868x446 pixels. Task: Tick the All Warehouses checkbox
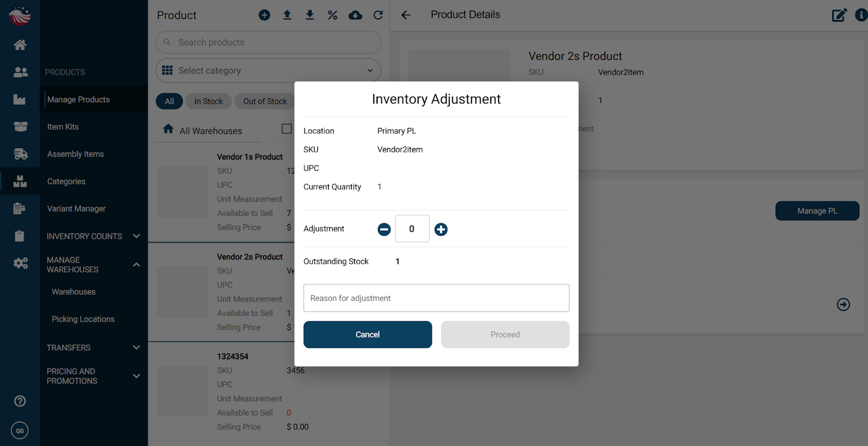(286, 129)
